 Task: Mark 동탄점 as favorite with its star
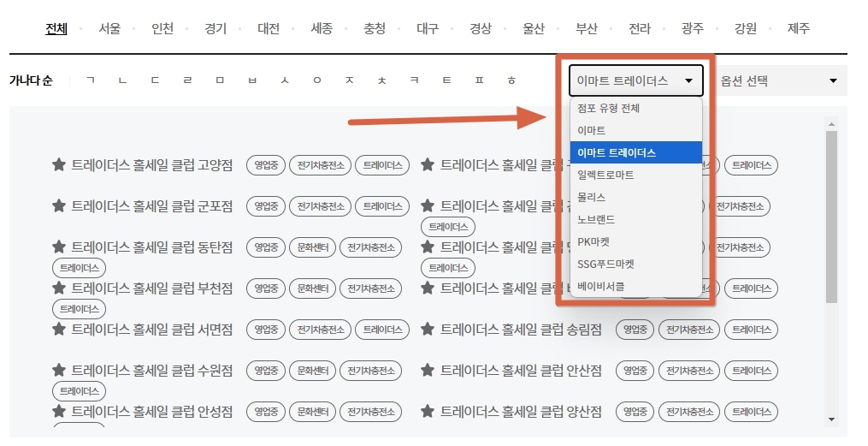click(x=59, y=247)
